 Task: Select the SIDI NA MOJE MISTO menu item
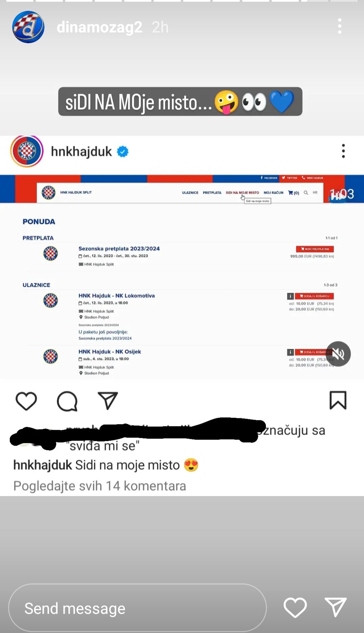[x=242, y=193]
